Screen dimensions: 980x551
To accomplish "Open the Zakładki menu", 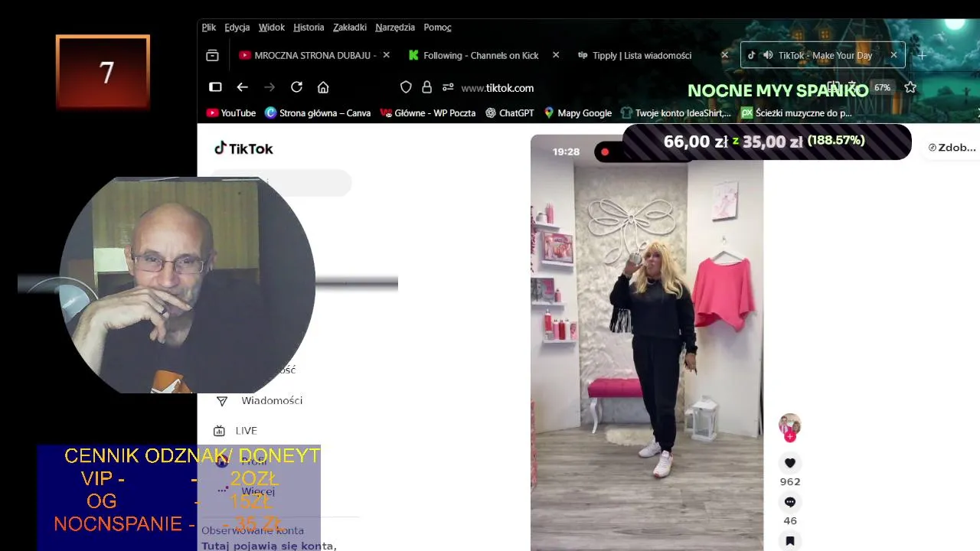I will [350, 28].
